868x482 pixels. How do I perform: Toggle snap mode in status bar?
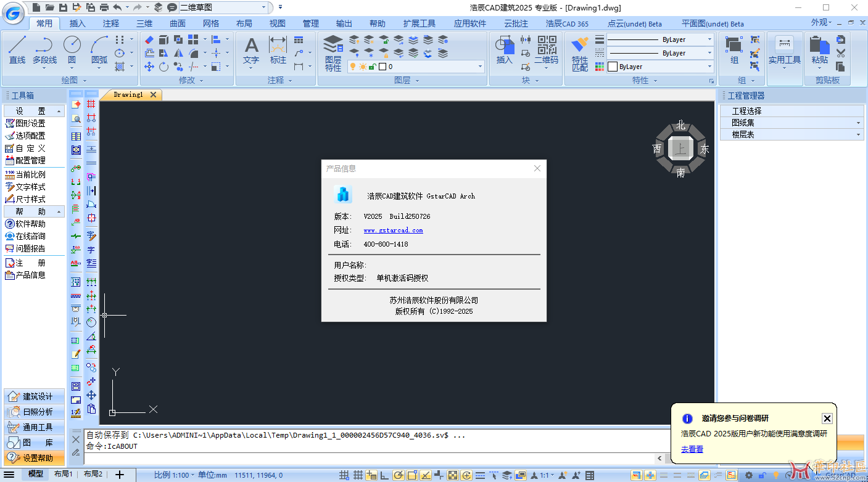(x=344, y=475)
